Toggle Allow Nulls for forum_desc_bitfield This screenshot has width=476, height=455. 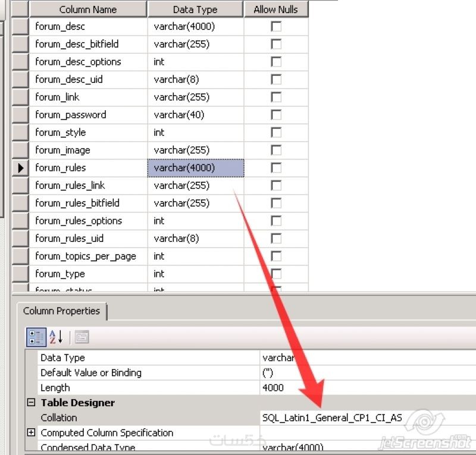tap(276, 44)
